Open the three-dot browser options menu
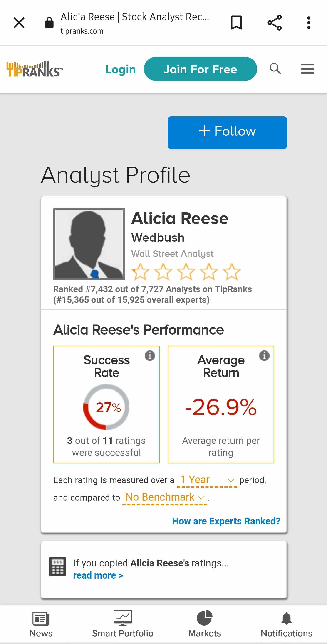327x644 pixels. 309,23
